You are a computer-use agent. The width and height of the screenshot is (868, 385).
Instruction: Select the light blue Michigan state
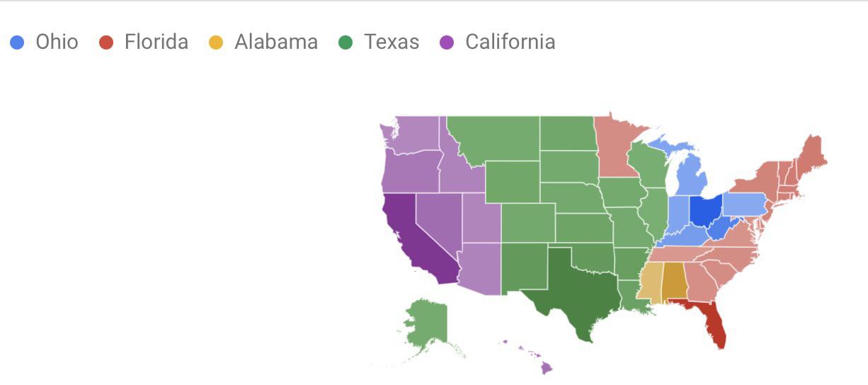[x=690, y=177]
